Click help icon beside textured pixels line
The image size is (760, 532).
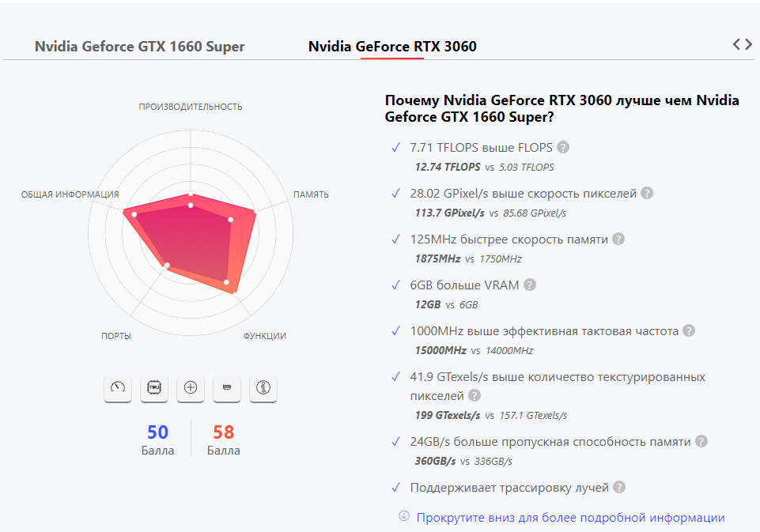pos(475,396)
